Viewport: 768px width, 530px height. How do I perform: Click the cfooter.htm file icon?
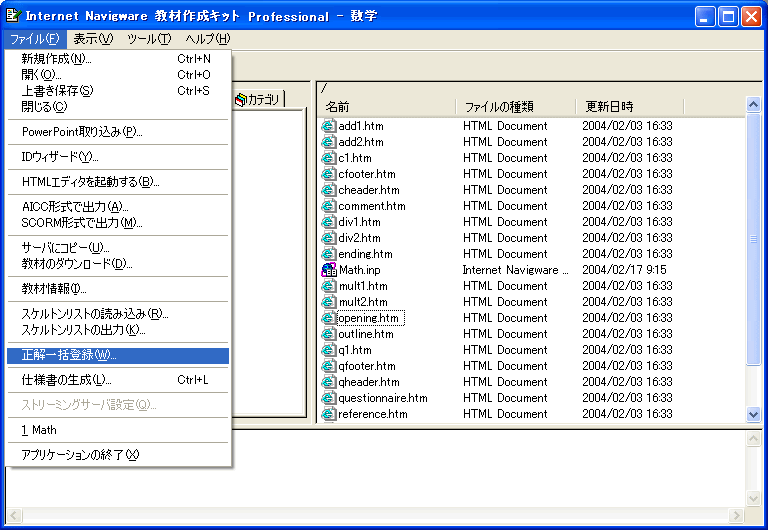[x=328, y=174]
